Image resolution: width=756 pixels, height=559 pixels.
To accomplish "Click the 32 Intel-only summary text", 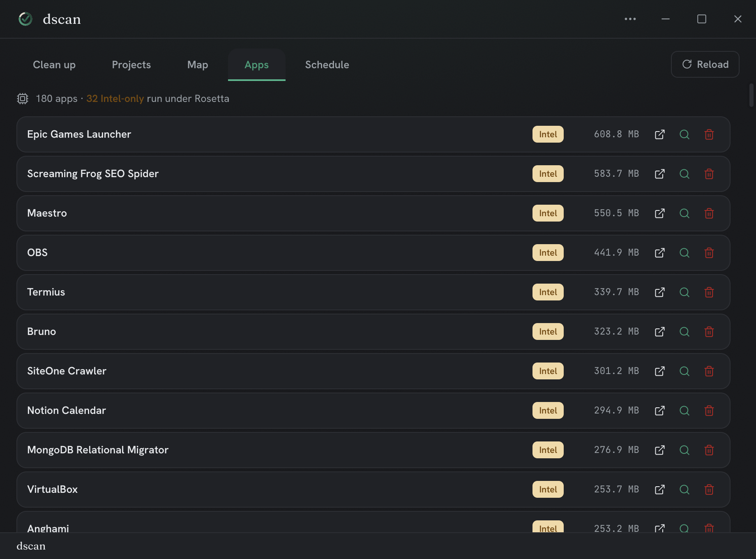I will click(x=115, y=99).
